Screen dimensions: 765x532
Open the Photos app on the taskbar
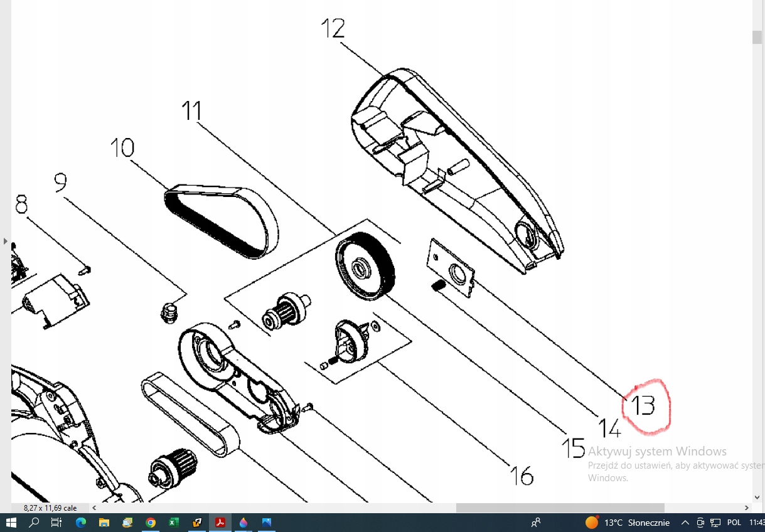267,523
